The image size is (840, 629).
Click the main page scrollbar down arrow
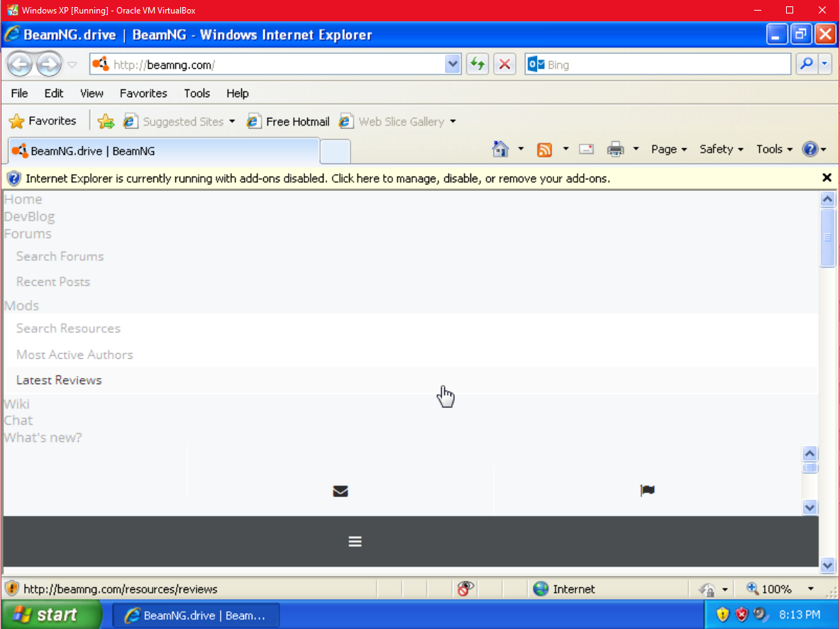[827, 564]
